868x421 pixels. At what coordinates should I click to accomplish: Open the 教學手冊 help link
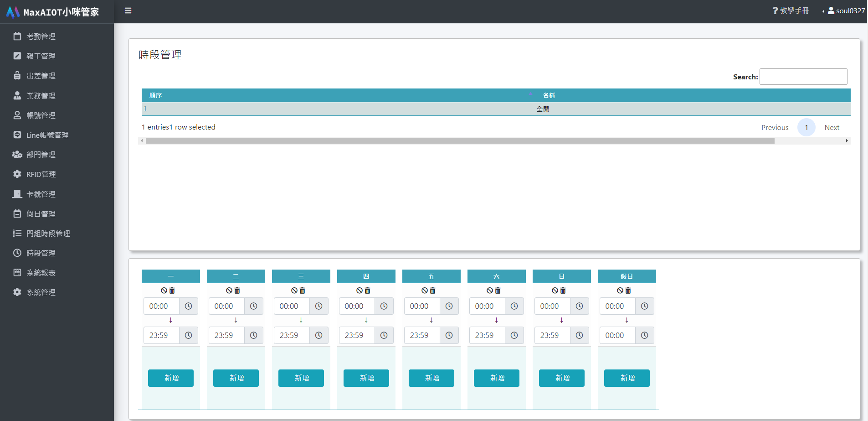[791, 10]
